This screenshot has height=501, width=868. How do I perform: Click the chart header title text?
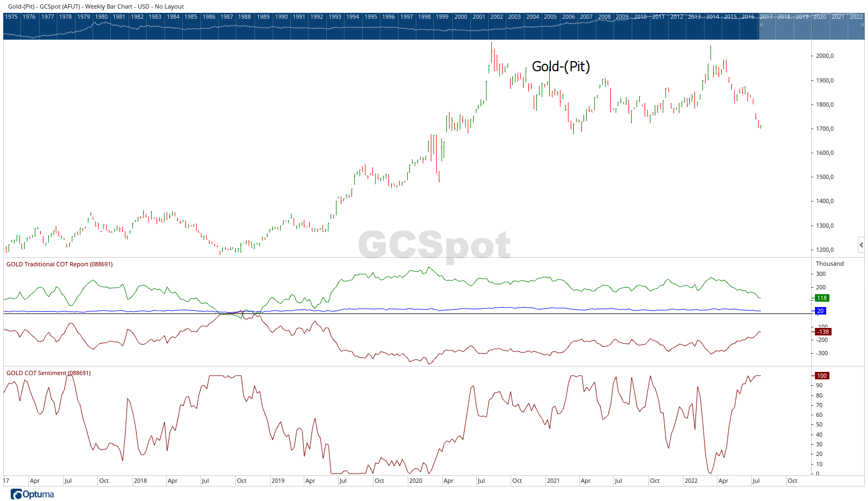96,6
